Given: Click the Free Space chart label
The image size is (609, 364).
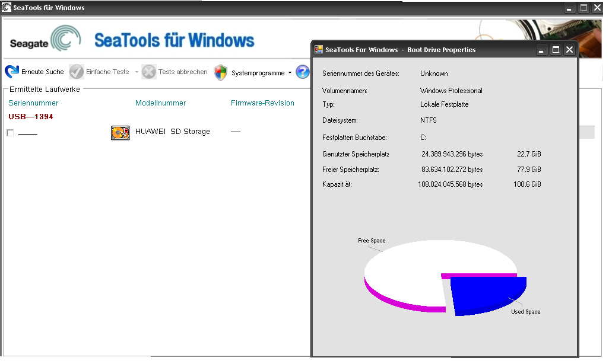Looking at the screenshot, I should (x=372, y=241).
